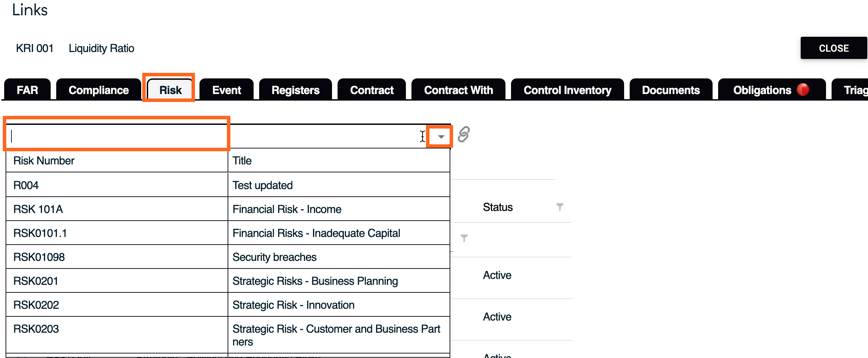
Task: Open the Compliance tab
Action: (99, 90)
